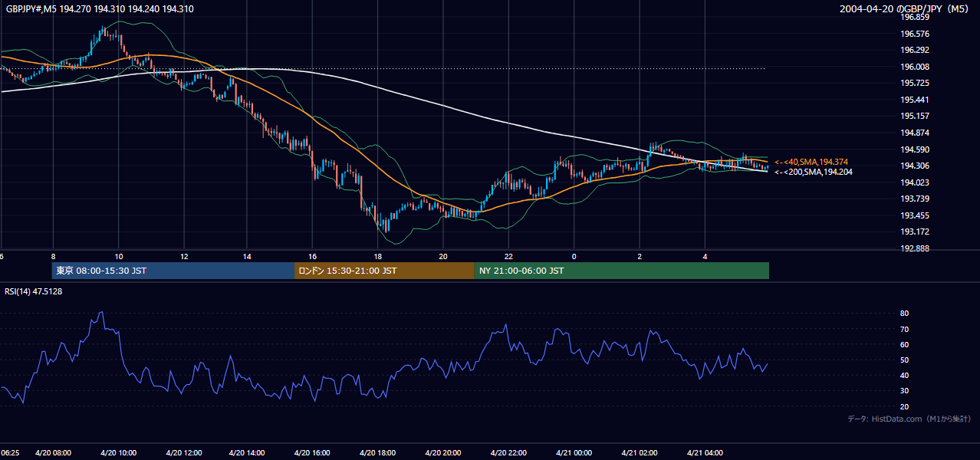The height and width of the screenshot is (460, 980).
Task: Click the 194.874 price axis label
Action: coord(916,133)
